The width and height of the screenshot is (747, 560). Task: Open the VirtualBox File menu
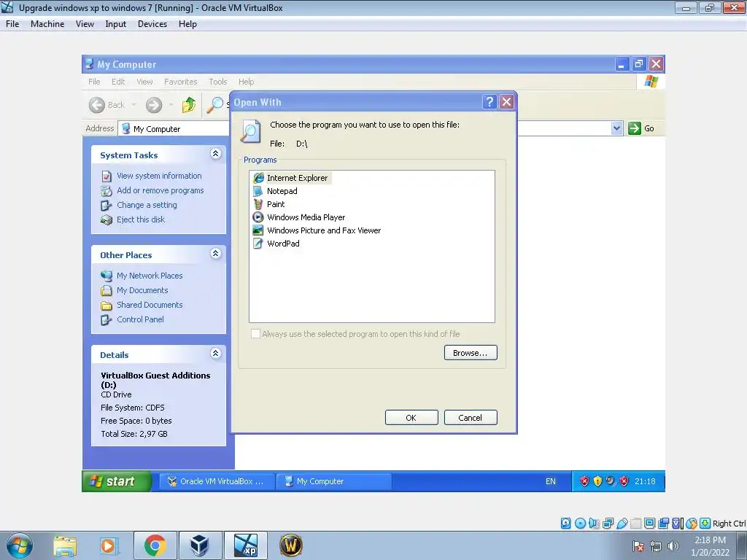[12, 24]
